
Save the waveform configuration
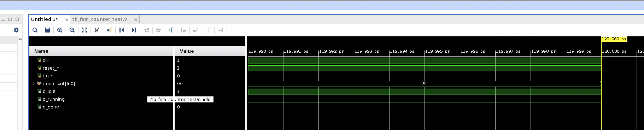[47, 30]
